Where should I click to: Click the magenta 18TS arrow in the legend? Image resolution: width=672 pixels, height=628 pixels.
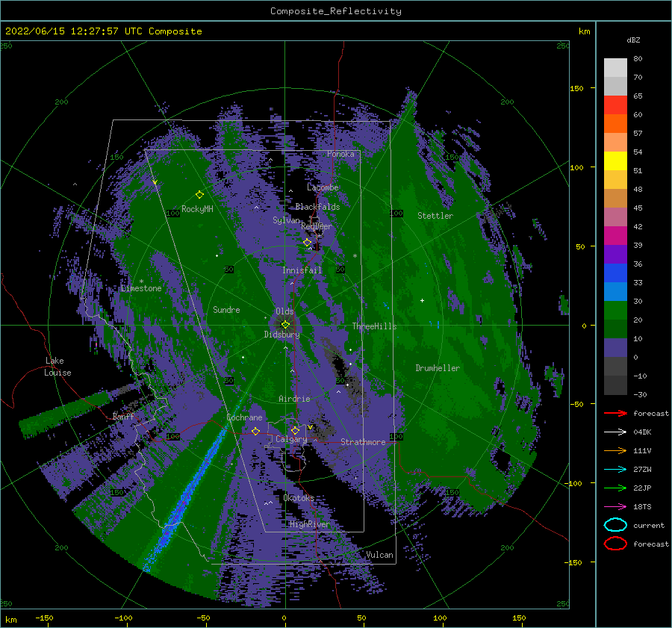pyautogui.click(x=615, y=507)
